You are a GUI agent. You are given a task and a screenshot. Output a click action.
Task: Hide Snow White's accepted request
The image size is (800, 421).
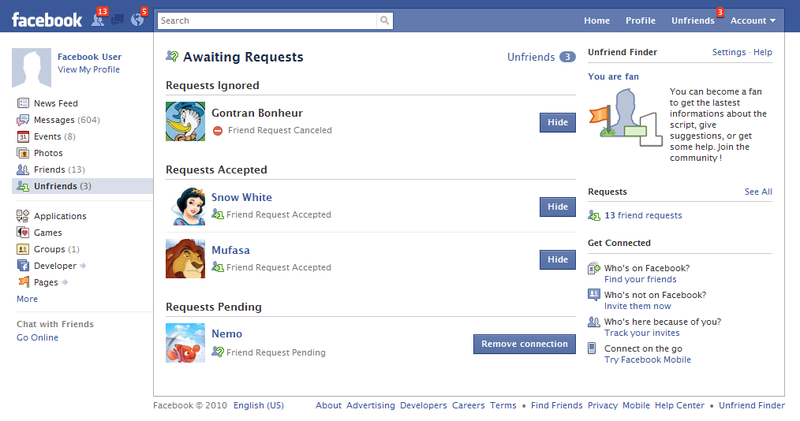click(557, 207)
